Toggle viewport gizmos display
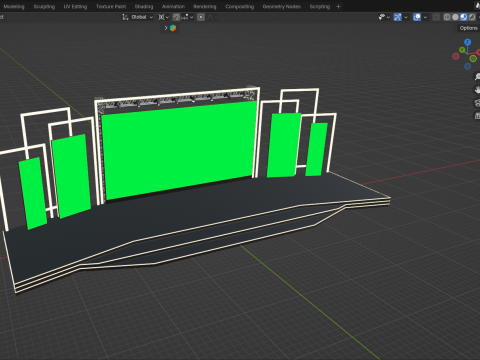The height and width of the screenshot is (360, 480). (x=397, y=17)
